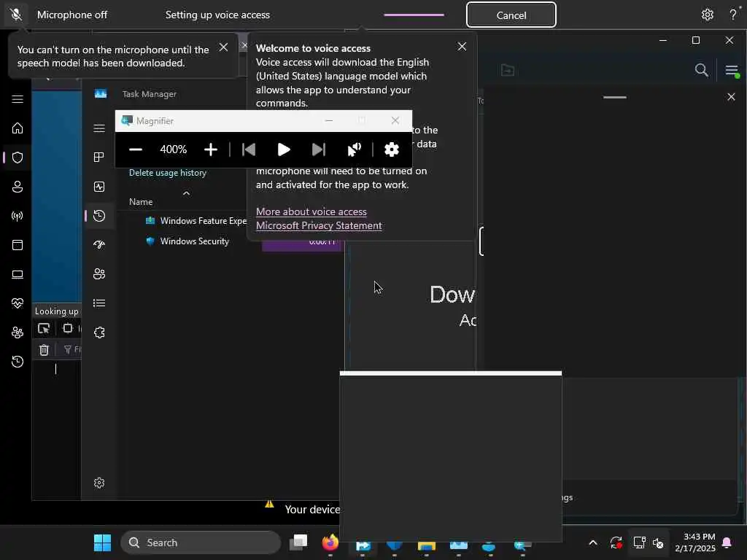Open Users page in Task Manager sidebar
The image size is (747, 560).
click(x=99, y=274)
